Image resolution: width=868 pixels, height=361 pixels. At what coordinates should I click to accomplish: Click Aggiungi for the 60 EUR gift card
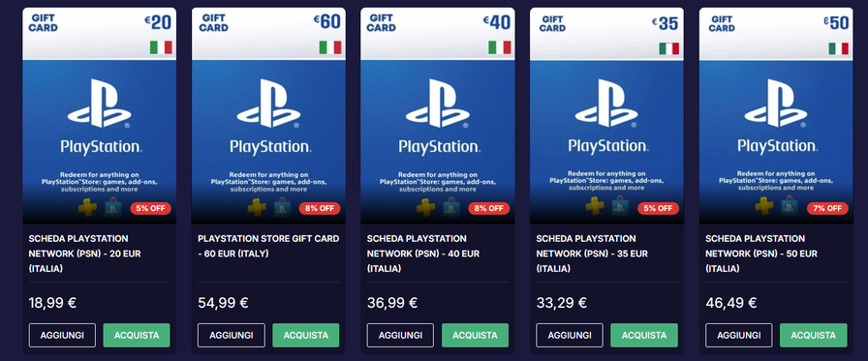232,335
